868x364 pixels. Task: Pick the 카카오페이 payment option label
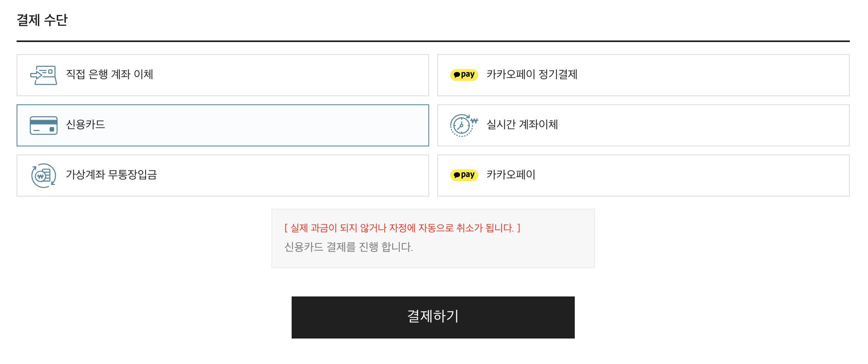tap(510, 175)
